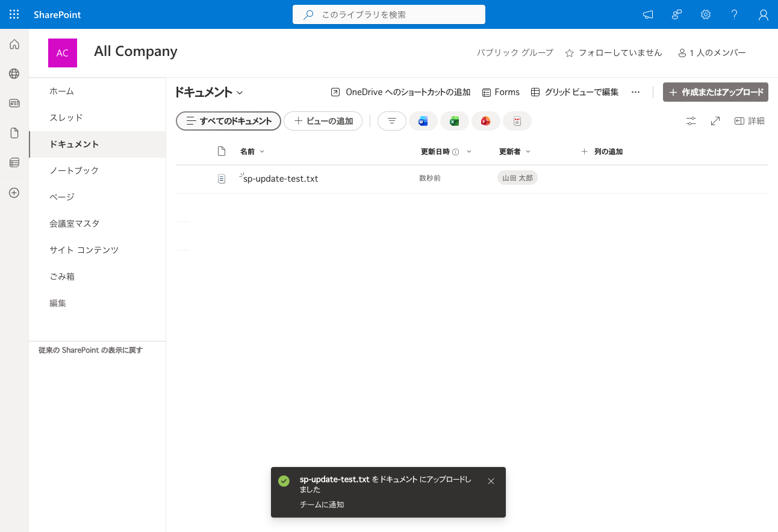Click OneDrive へのショートカットの追加
The image size is (778, 532).
point(400,92)
